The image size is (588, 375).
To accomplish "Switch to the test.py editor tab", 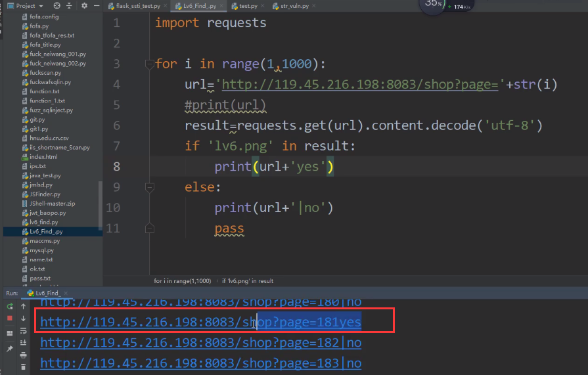I will [248, 5].
